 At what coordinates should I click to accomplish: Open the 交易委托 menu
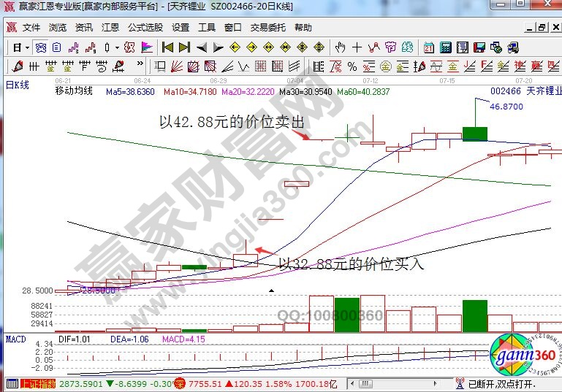(x=267, y=28)
